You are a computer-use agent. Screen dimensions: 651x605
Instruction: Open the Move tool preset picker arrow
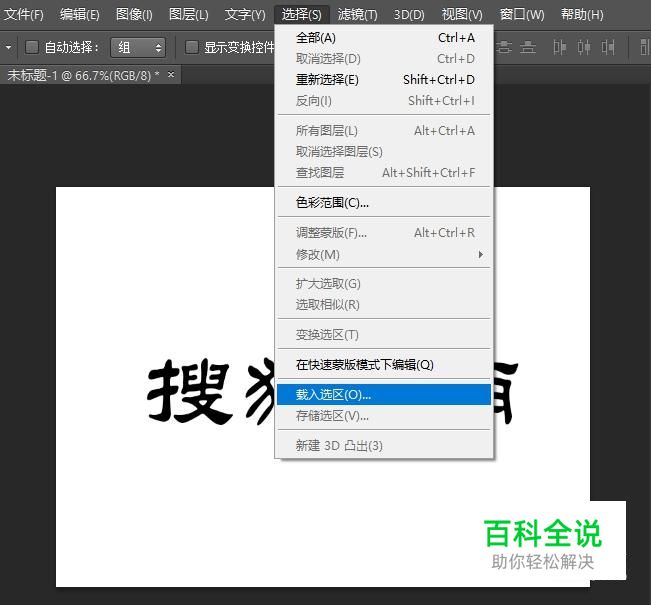8,47
